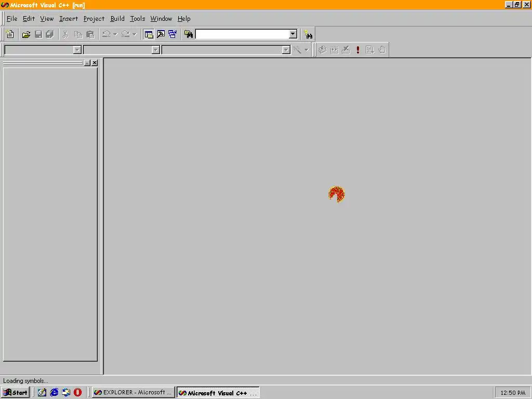Image resolution: width=532 pixels, height=399 pixels.
Task: Click the Save floppy disk icon
Action: coord(38,34)
